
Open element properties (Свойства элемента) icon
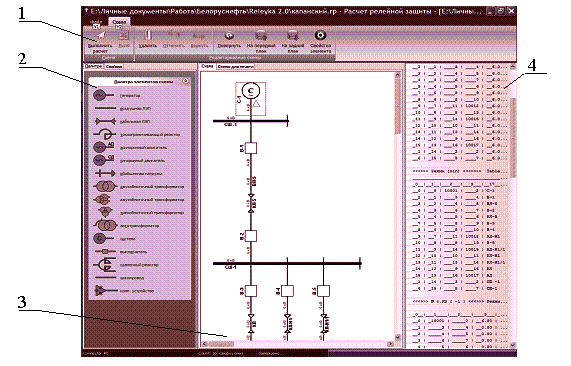(320, 35)
